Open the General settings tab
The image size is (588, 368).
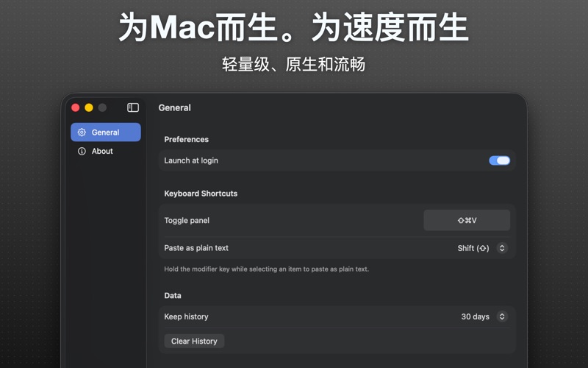[106, 132]
